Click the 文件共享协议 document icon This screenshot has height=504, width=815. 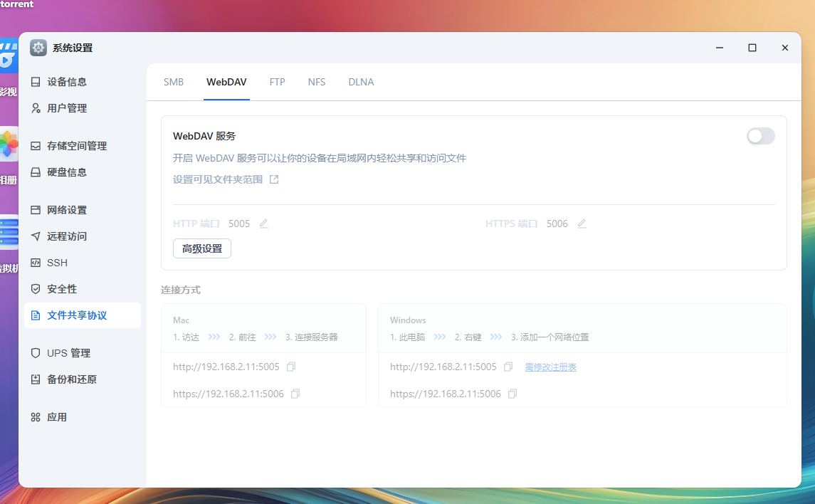tap(36, 315)
